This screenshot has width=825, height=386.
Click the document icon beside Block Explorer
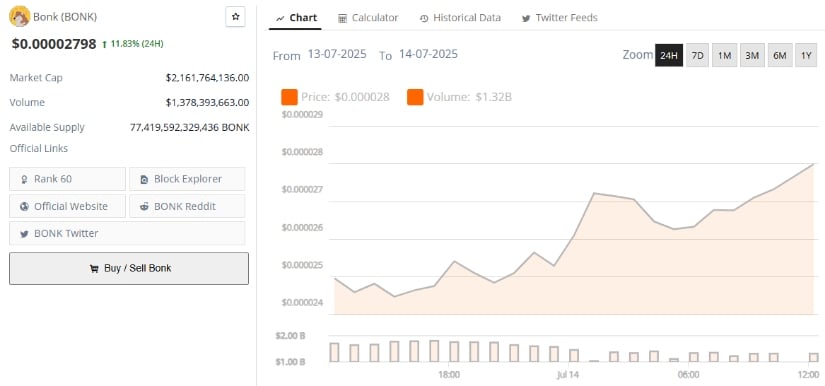[x=144, y=180]
